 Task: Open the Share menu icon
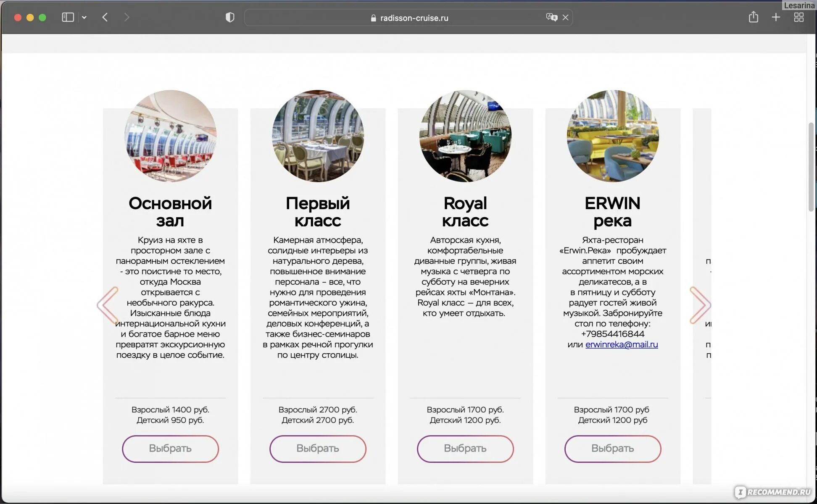pos(753,17)
